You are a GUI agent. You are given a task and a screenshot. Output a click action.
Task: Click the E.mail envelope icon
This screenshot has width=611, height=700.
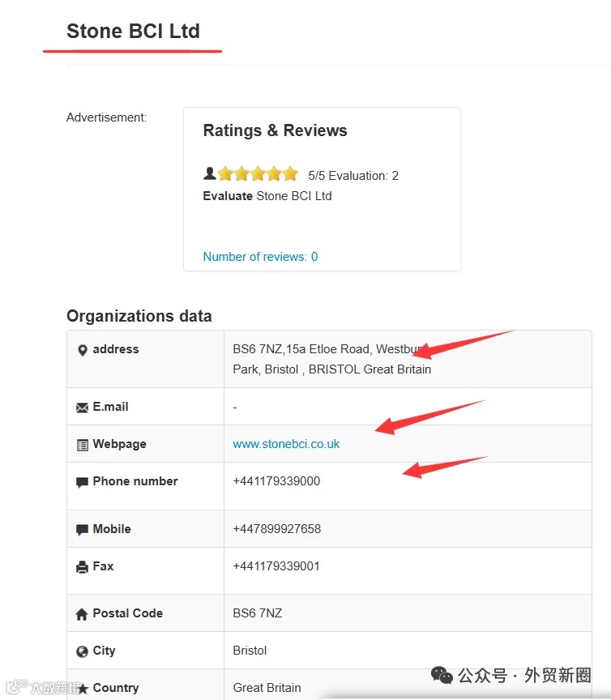pyautogui.click(x=82, y=408)
